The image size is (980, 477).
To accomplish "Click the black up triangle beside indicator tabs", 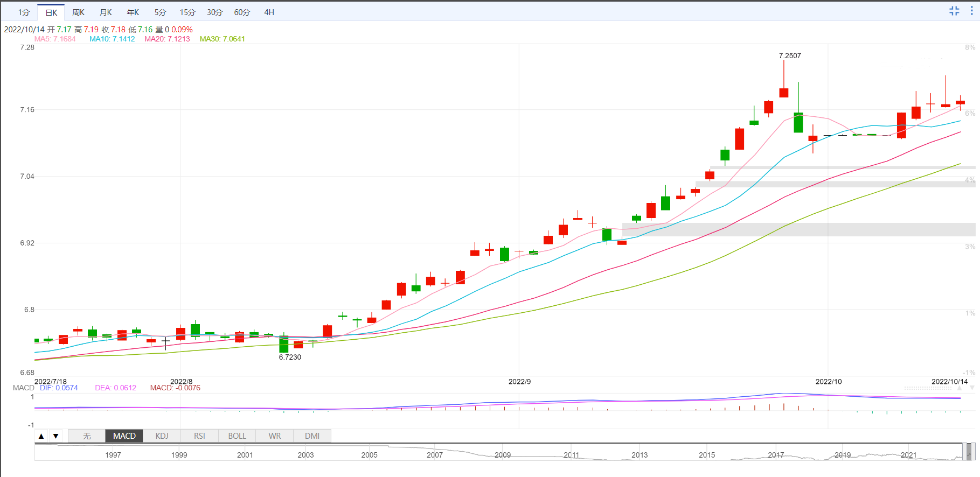I will tap(41, 436).
